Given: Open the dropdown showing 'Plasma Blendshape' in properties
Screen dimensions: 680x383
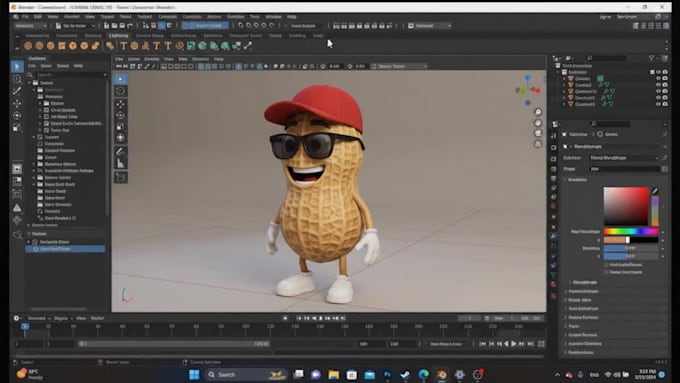Looking at the screenshot, I should pos(624,158).
